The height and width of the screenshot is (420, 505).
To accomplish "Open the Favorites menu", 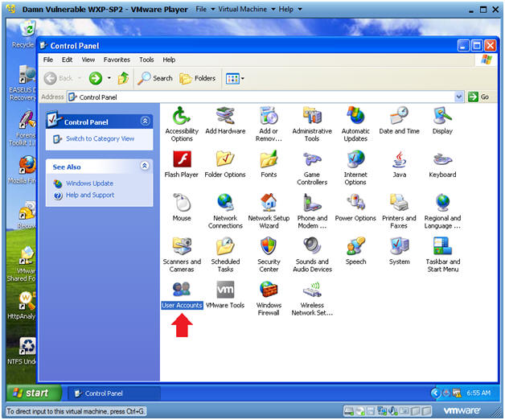I will click(117, 60).
